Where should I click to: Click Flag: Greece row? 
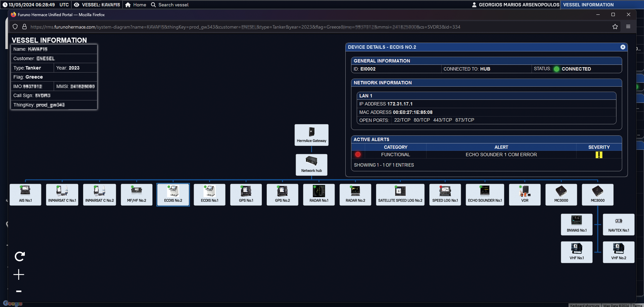pyautogui.click(x=54, y=77)
